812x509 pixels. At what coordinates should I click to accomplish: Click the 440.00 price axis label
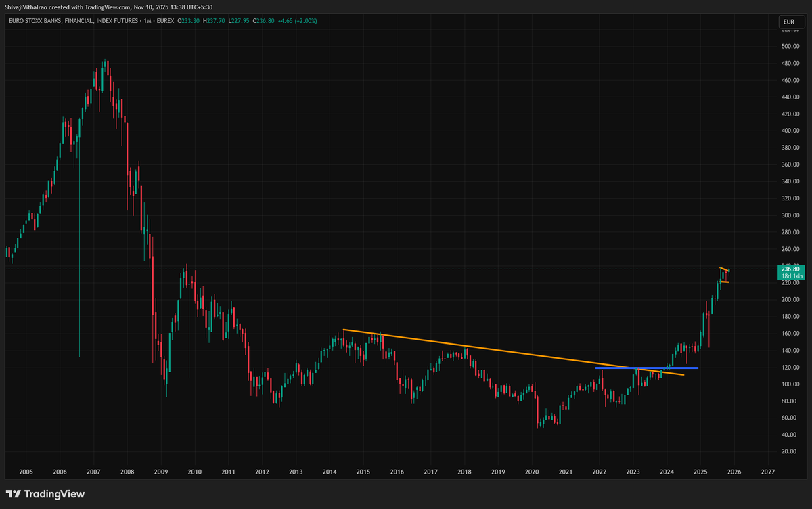(790, 97)
